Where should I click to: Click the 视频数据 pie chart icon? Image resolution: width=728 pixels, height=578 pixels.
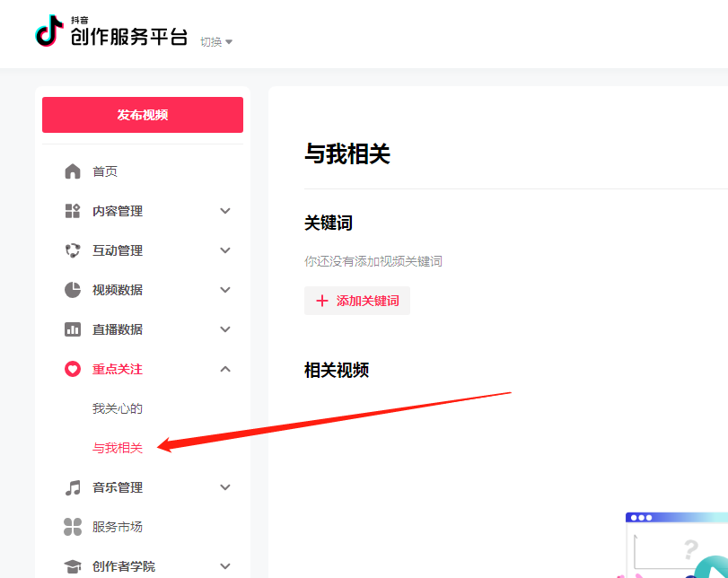coord(73,290)
